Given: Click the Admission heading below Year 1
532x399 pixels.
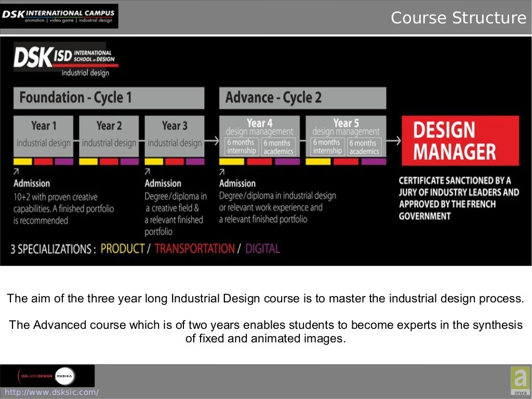Looking at the screenshot, I should click(32, 183).
